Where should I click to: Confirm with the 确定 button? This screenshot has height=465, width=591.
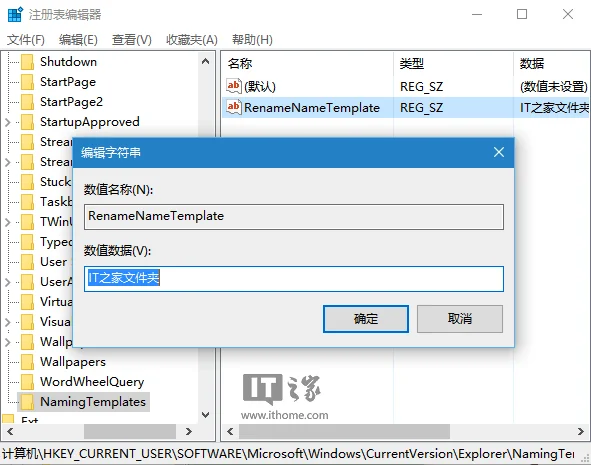pos(366,319)
